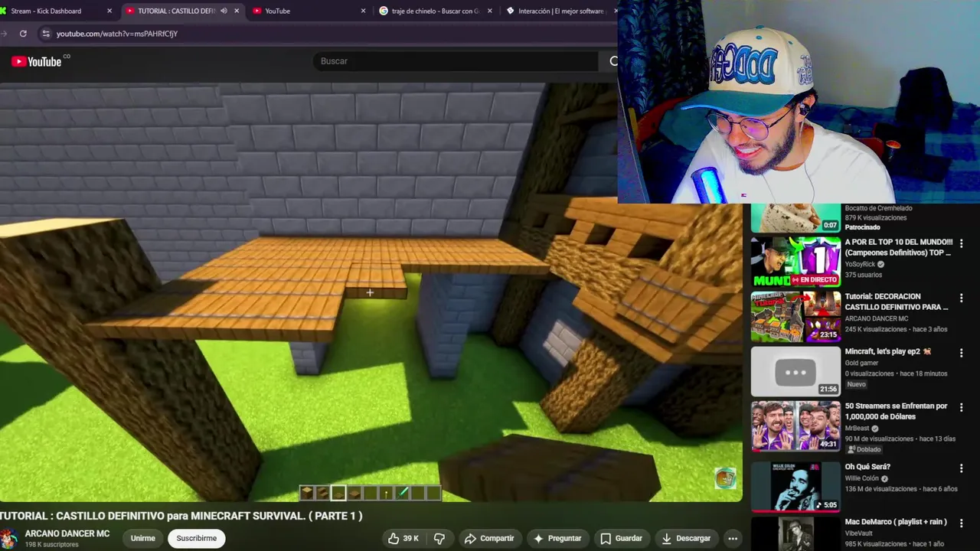Open the Mincraft let's play thumbnail (21:56)
This screenshot has height=551, width=980.
point(795,371)
